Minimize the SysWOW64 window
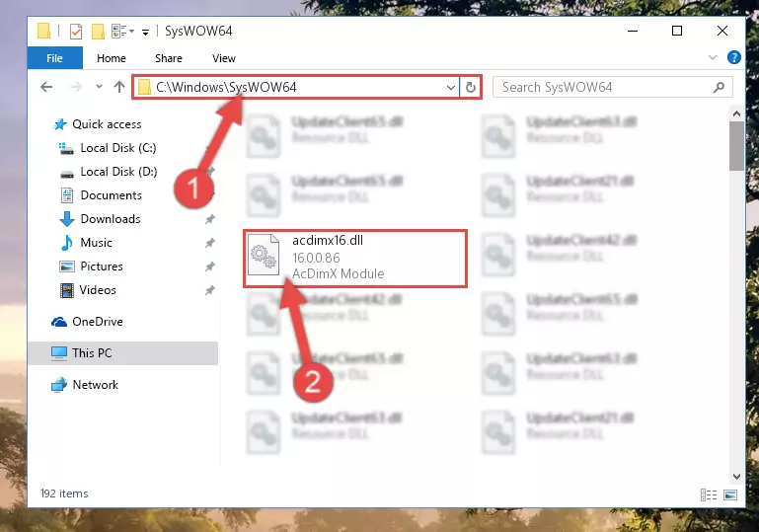759x532 pixels. coord(633,31)
